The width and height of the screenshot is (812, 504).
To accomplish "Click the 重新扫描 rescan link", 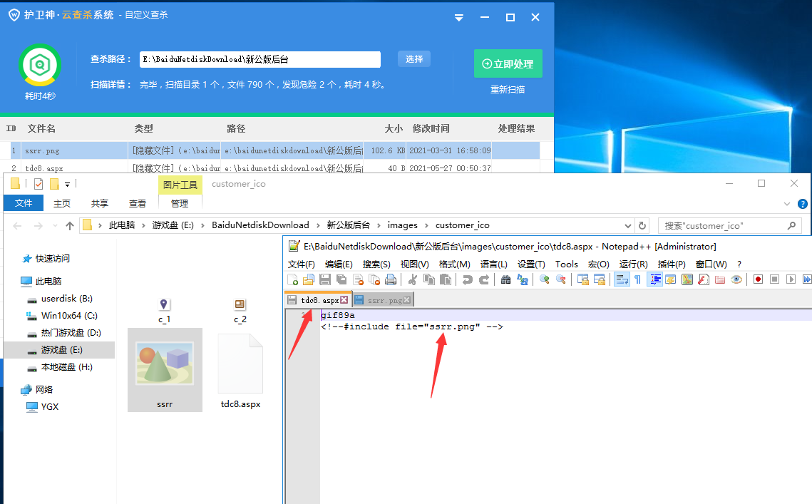I will tap(508, 90).
